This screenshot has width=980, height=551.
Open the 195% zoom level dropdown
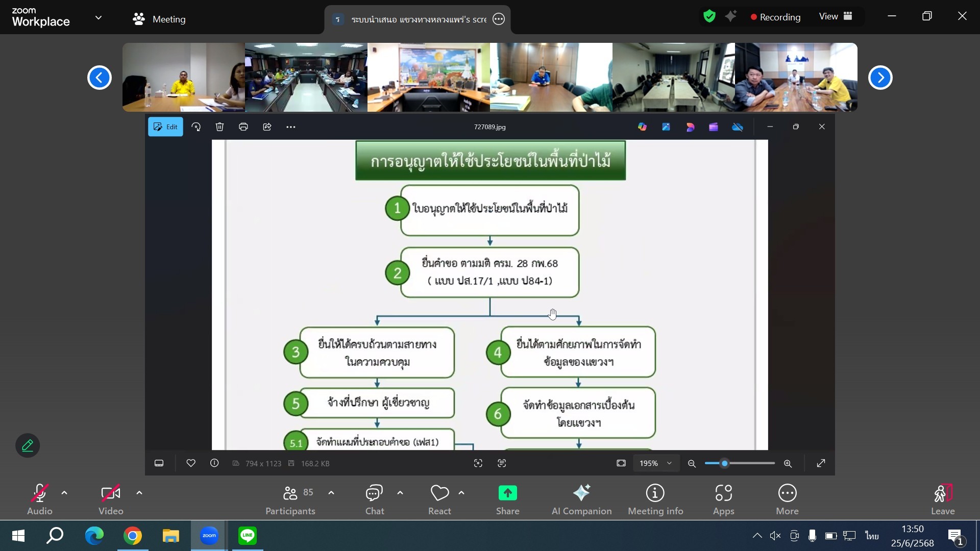coord(655,463)
